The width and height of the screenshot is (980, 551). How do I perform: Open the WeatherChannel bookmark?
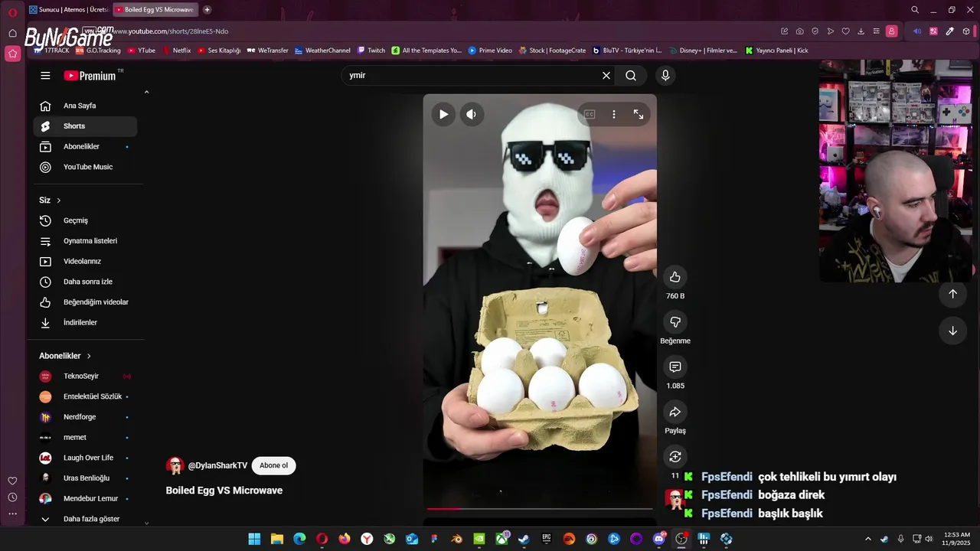click(322, 51)
